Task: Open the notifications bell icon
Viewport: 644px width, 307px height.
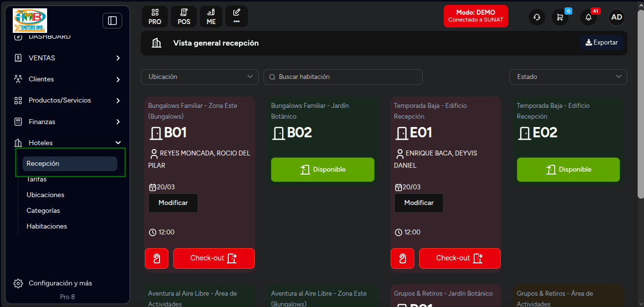Action: pyautogui.click(x=589, y=17)
